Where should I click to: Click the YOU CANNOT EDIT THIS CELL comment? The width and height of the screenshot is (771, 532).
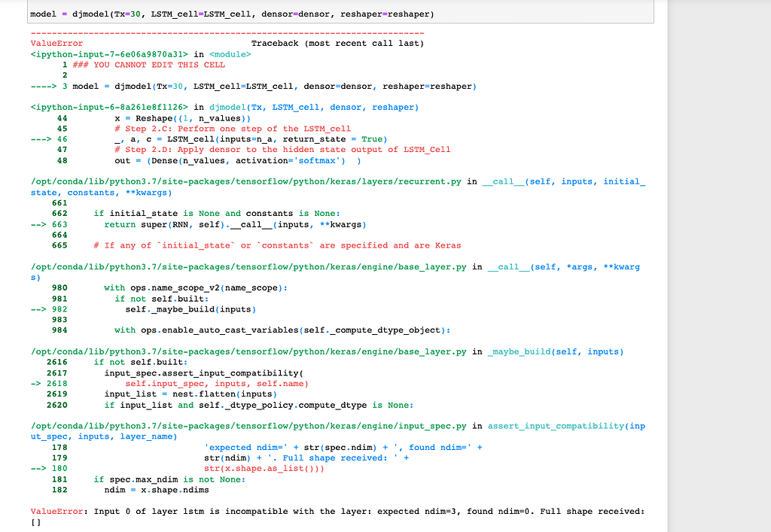pos(151,64)
